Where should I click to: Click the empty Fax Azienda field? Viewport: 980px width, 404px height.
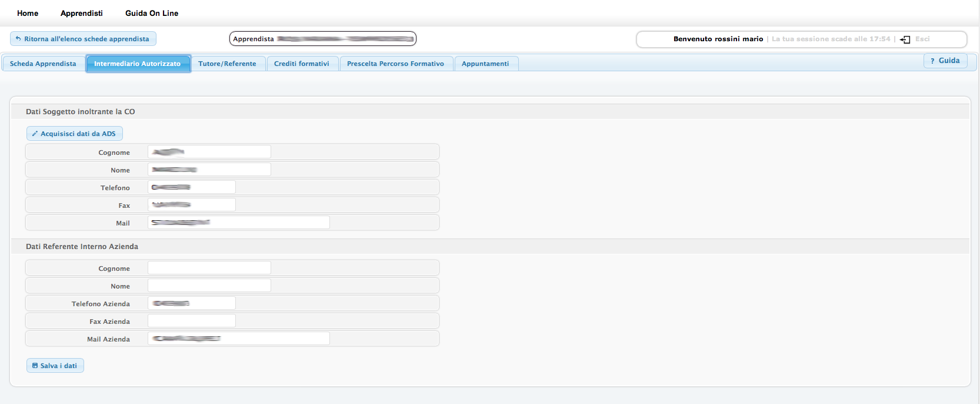point(191,321)
